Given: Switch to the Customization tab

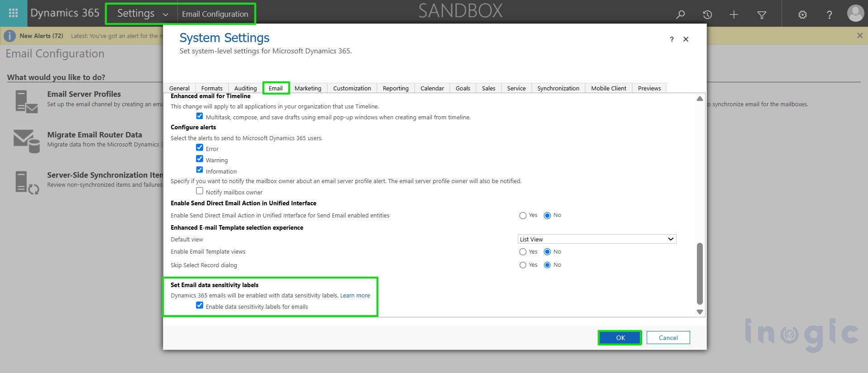Looking at the screenshot, I should tap(352, 88).
